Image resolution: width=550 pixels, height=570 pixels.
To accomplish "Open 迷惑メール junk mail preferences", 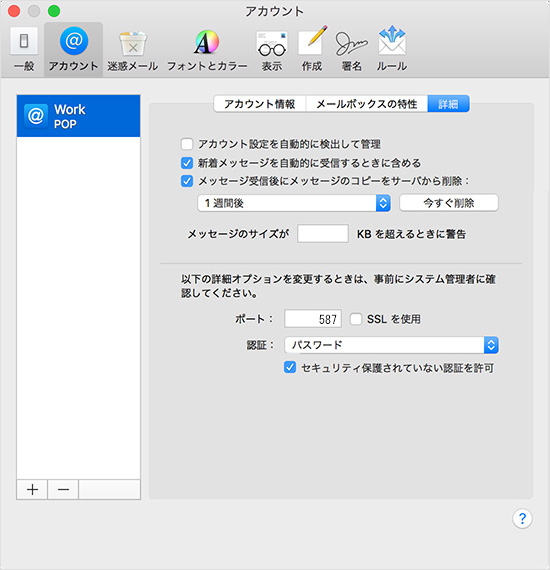I will point(133,50).
